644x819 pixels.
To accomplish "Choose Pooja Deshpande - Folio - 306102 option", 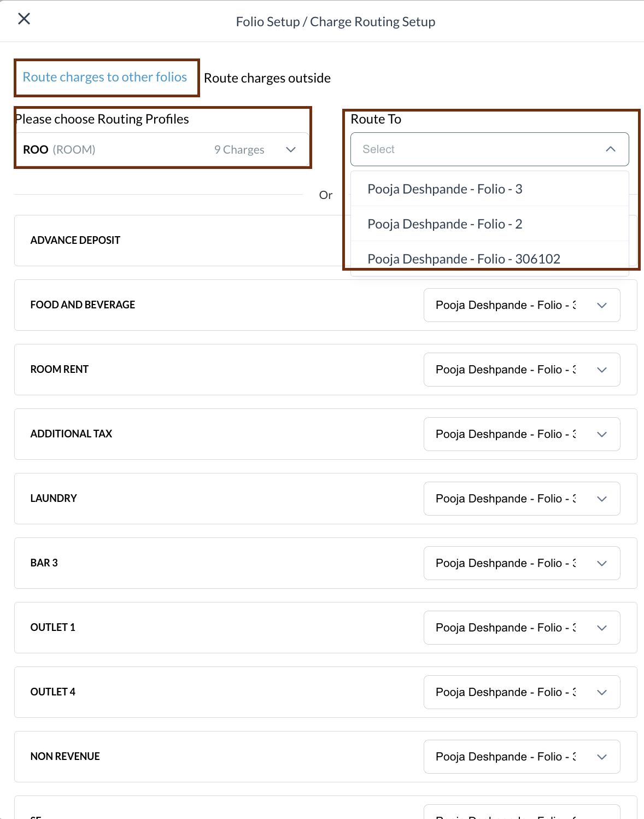I will click(x=464, y=259).
